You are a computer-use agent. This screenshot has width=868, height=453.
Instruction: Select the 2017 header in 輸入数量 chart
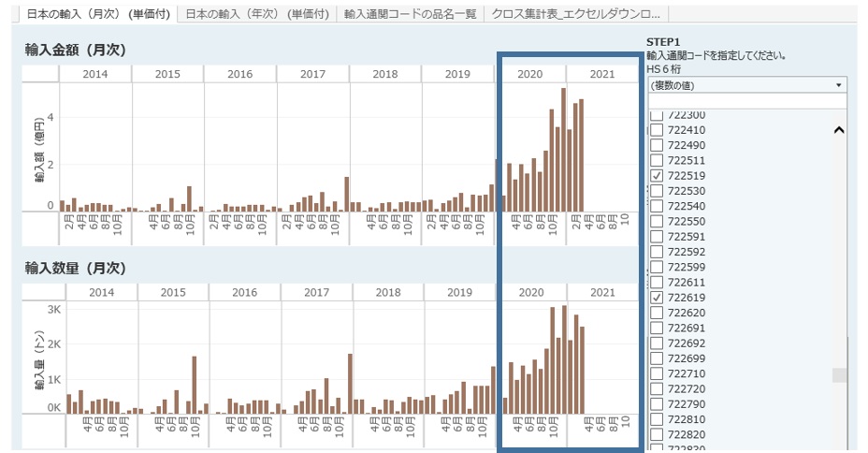(x=317, y=292)
